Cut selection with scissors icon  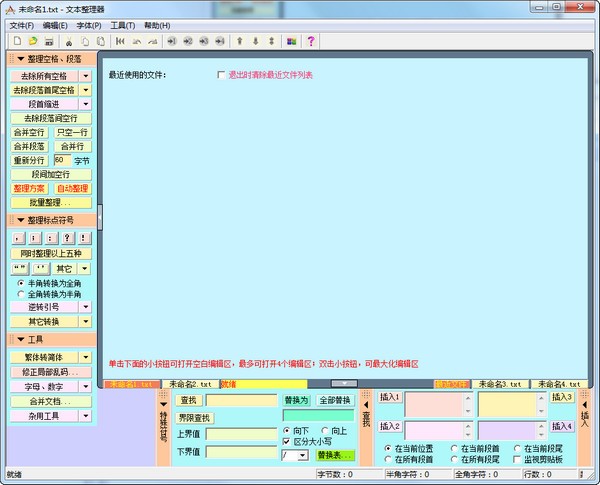click(x=69, y=41)
